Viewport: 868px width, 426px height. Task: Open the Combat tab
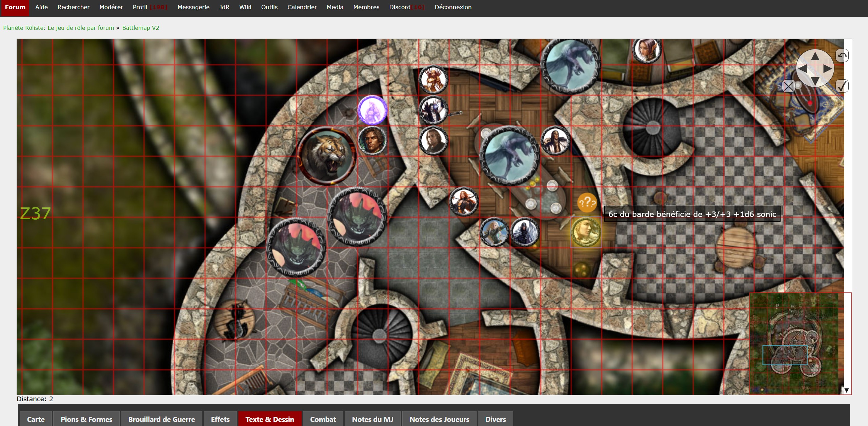tap(323, 419)
